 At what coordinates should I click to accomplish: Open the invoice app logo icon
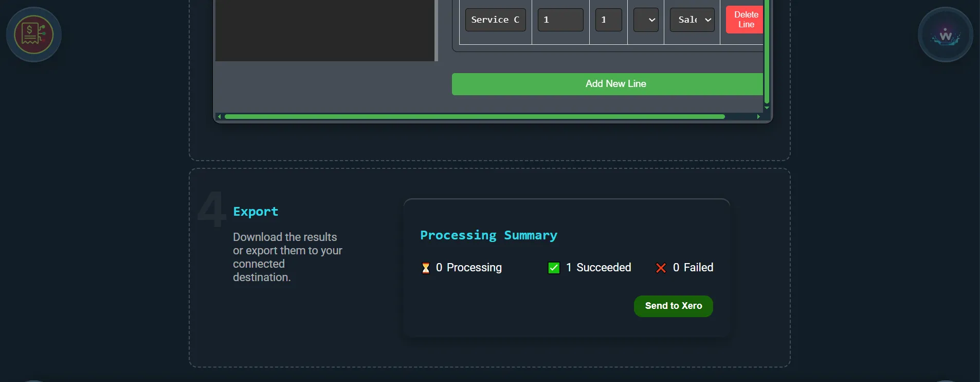point(34,34)
